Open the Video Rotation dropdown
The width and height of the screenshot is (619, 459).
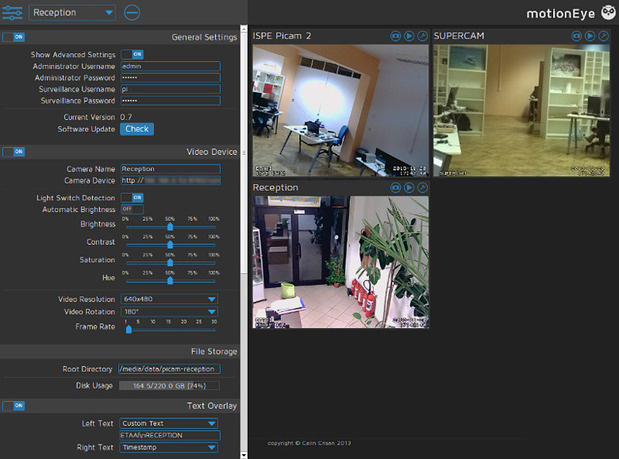[x=169, y=312]
